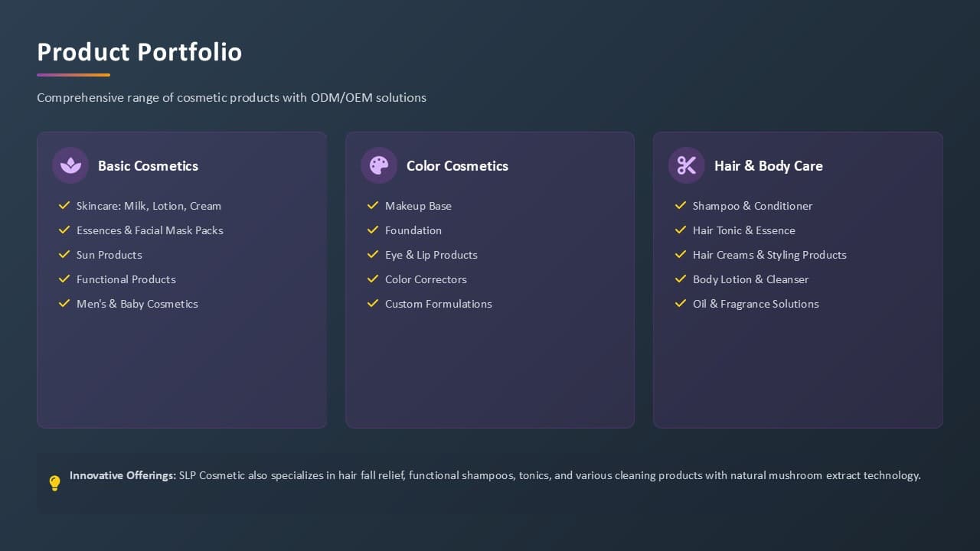
Task: Select the Basic Cosmetics card heading
Action: click(148, 166)
